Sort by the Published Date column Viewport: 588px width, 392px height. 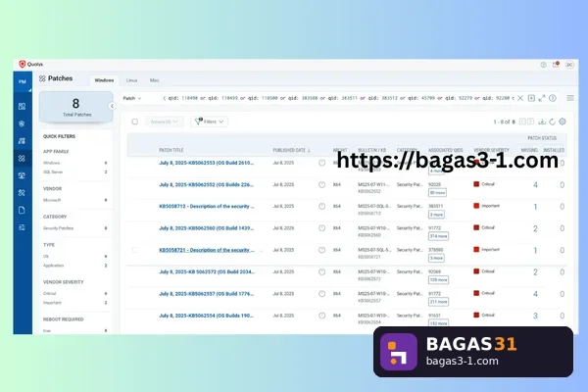point(291,150)
